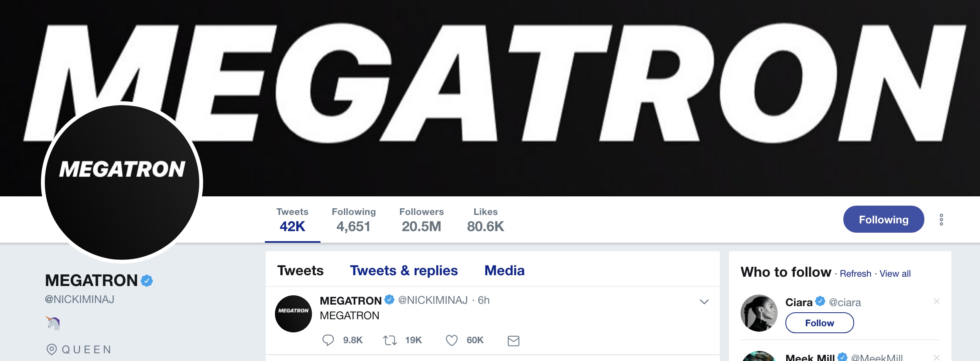This screenshot has height=361, width=980.
Task: Show the Following 4,651 list
Action: pyautogui.click(x=353, y=220)
